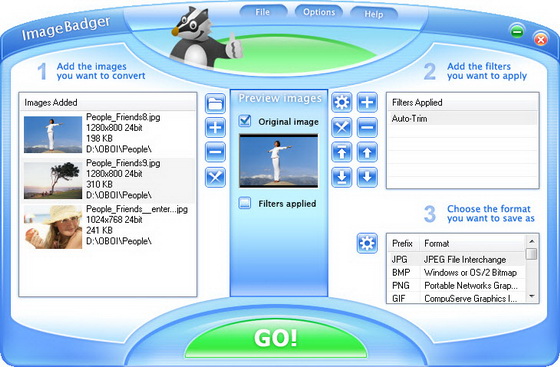Select the Auto-Trim filter row
Image resolution: width=560 pixels, height=367 pixels.
[x=462, y=119]
